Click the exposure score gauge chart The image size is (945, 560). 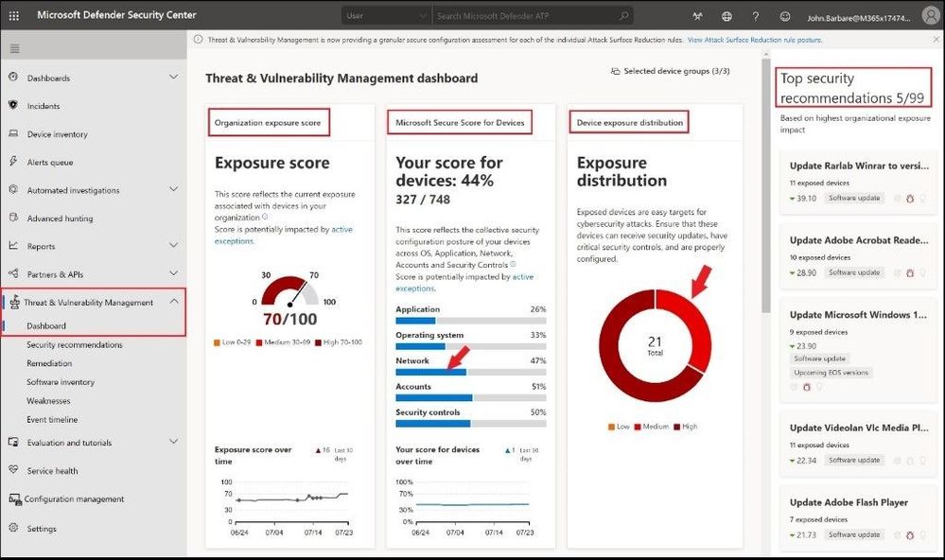click(289, 290)
